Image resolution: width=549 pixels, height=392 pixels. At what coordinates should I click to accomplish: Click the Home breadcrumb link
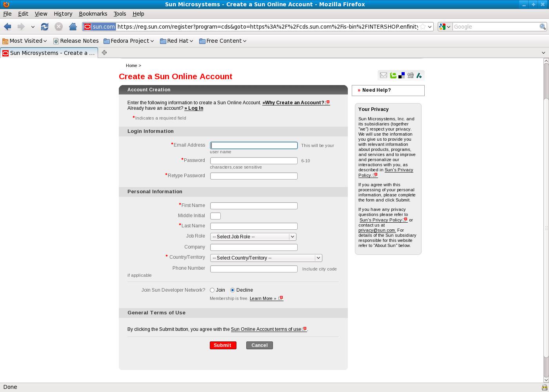(131, 65)
